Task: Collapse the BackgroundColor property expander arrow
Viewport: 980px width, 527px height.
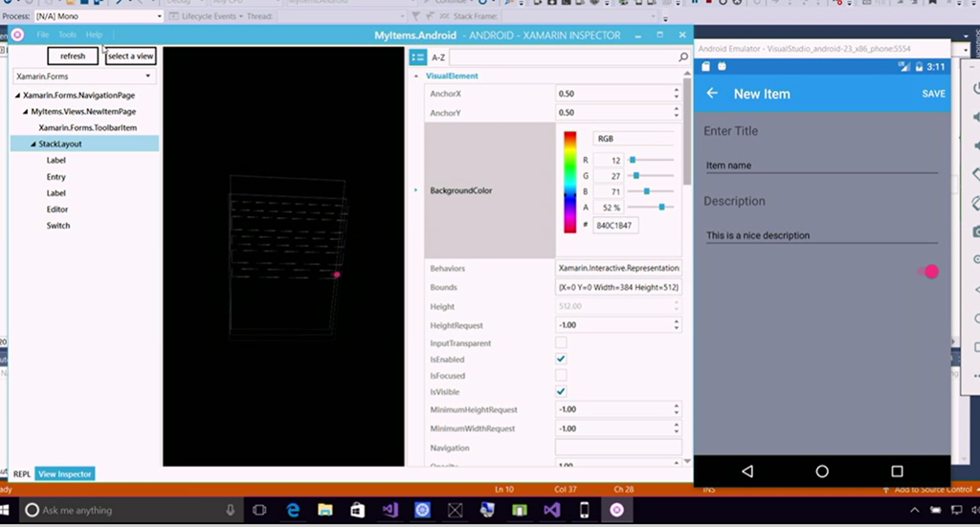Action: 415,190
